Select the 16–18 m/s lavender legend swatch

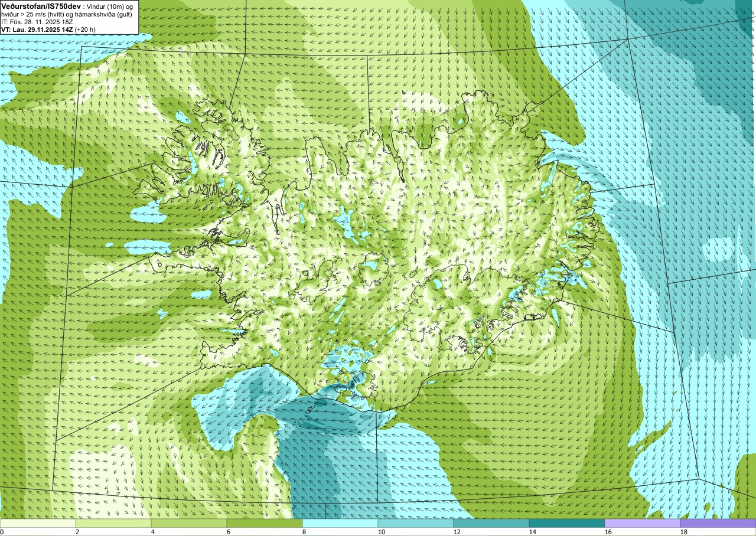pos(643,523)
